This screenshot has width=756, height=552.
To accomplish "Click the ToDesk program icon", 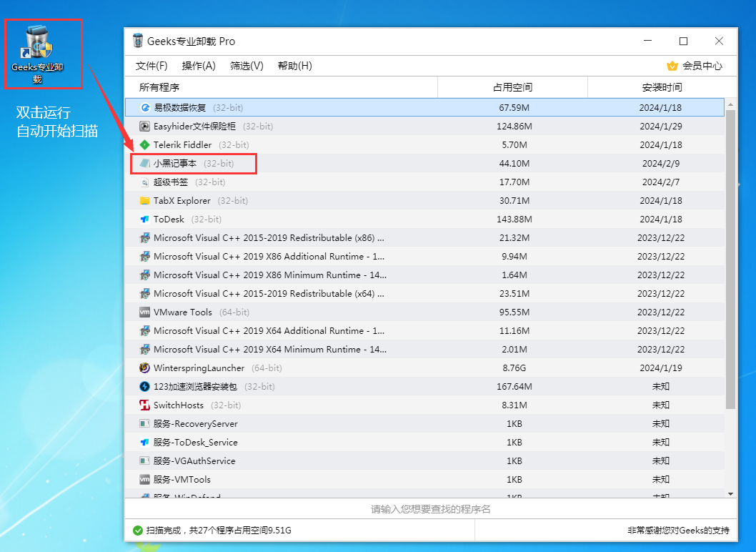I will 144,220.
